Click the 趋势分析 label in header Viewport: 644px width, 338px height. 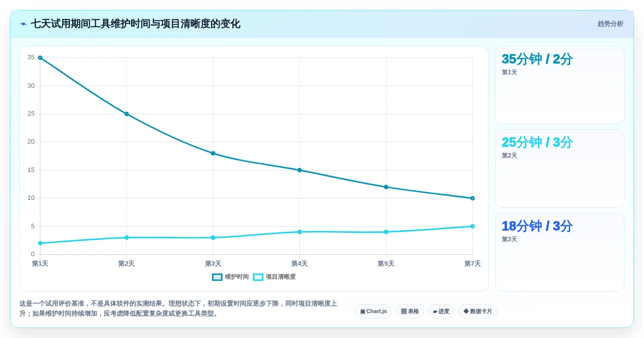point(610,24)
